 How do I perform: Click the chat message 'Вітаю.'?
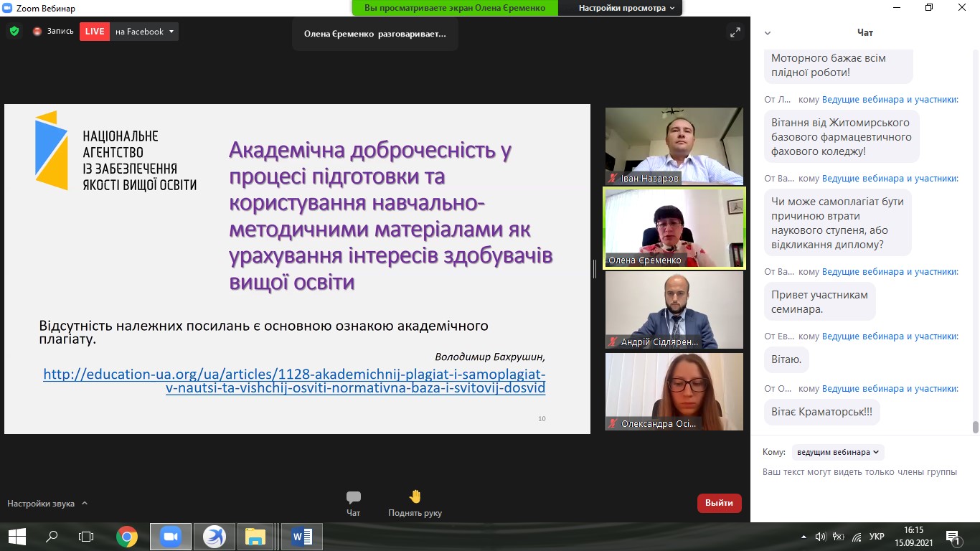click(x=786, y=359)
